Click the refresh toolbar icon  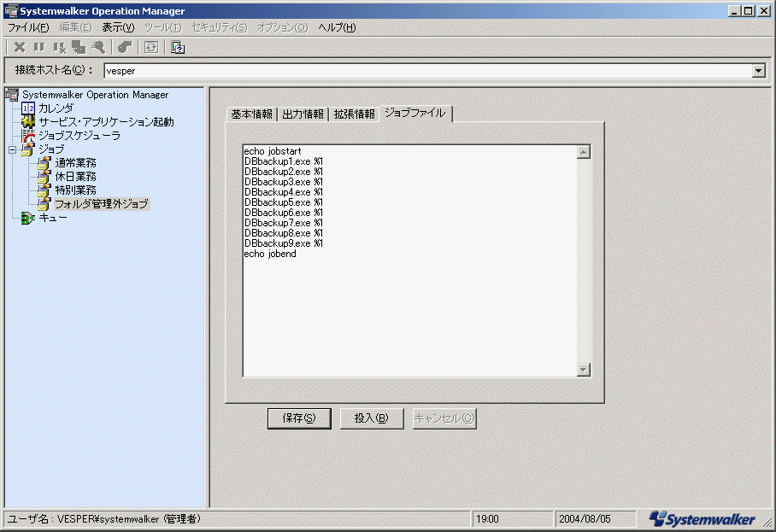(151, 47)
